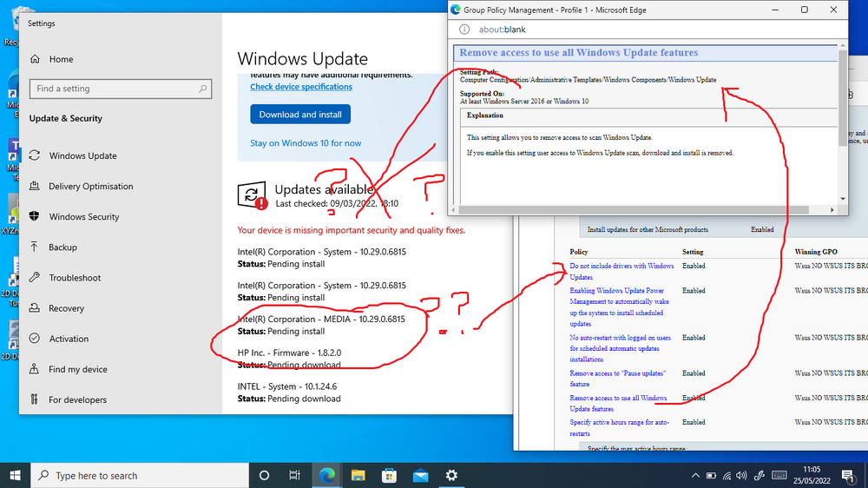Click the 'Policy' column header in report

click(x=578, y=252)
